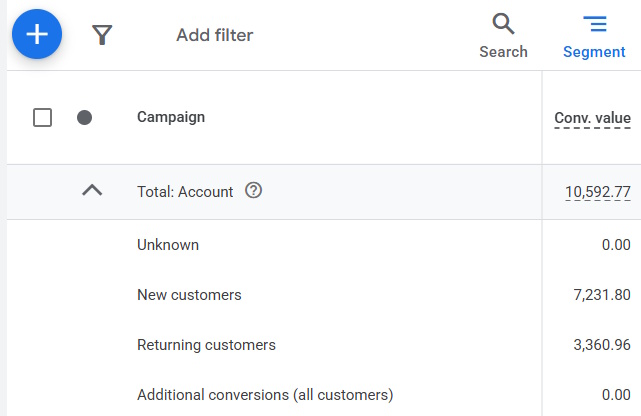Select the New customers segment row
Viewport: 641px width, 416px height.
[x=189, y=295]
